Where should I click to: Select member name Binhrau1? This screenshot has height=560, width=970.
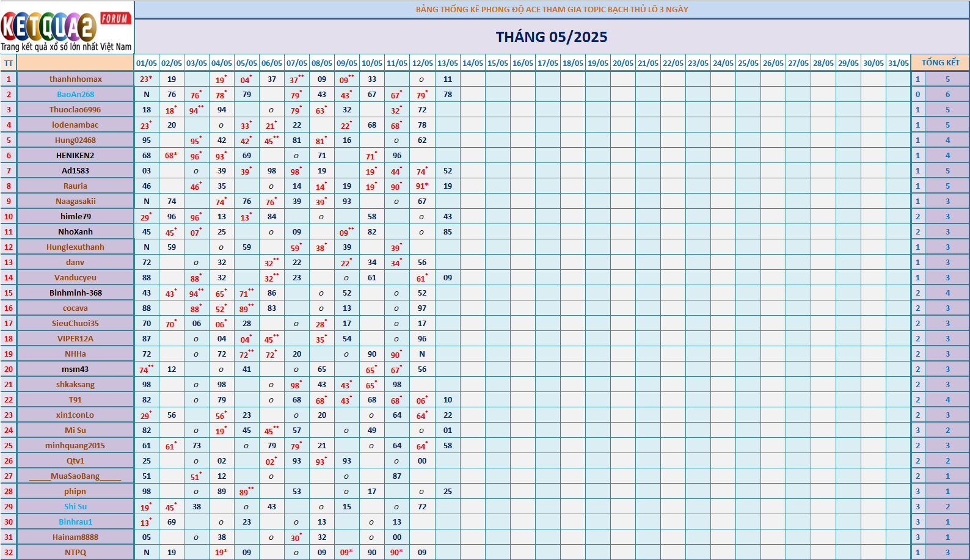click(x=75, y=522)
